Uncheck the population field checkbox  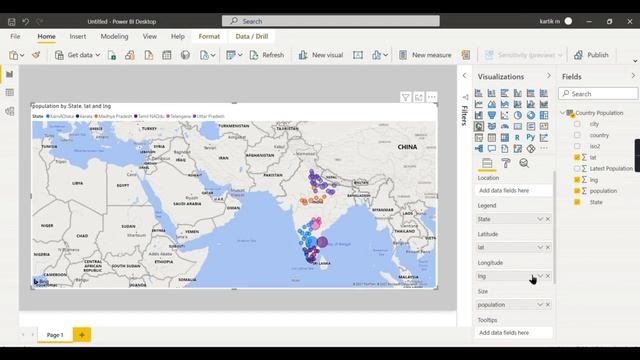click(x=577, y=191)
